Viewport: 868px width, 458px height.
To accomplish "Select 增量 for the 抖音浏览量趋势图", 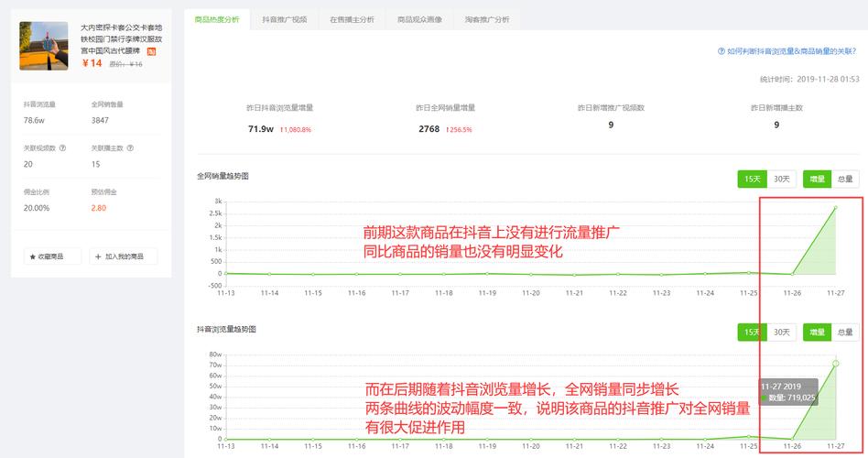I will point(817,333).
